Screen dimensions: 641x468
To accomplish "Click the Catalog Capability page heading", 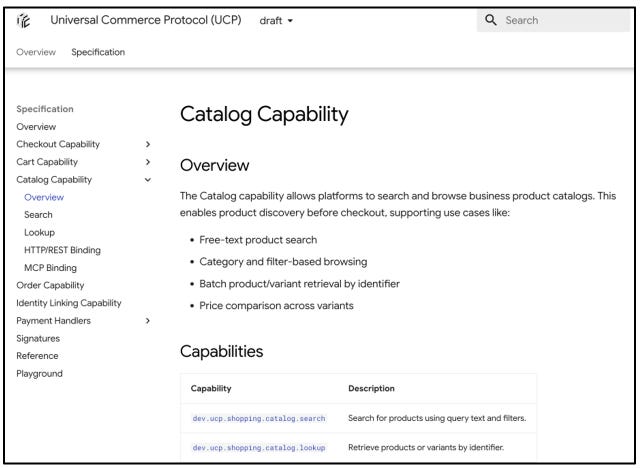I will (x=264, y=114).
